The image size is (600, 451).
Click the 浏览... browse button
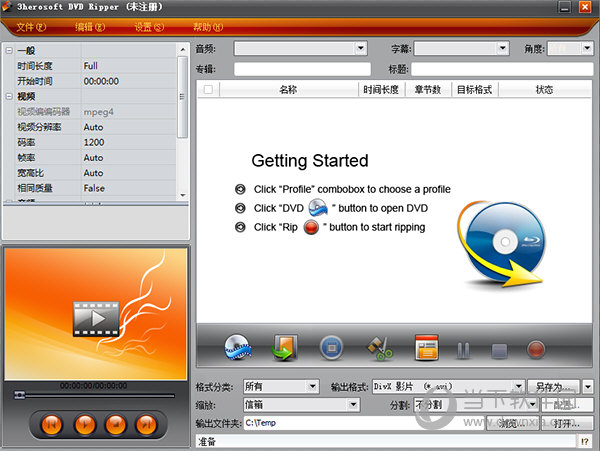coord(513,423)
